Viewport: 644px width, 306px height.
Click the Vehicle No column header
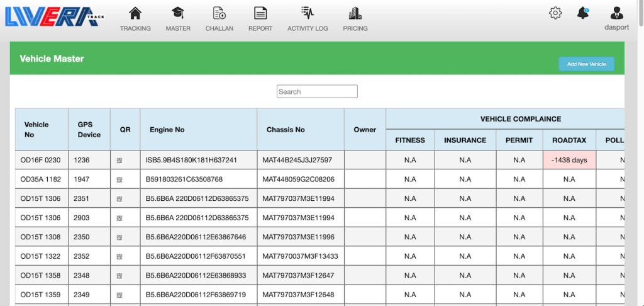coord(36,129)
